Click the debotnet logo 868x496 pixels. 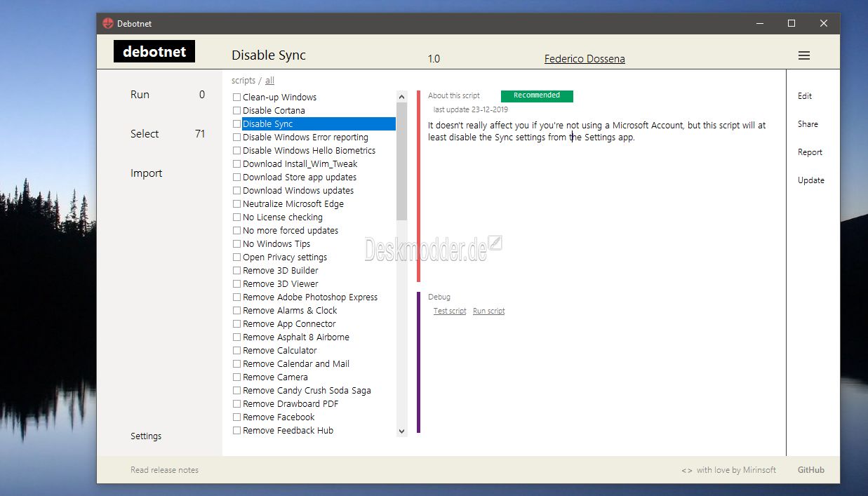coord(154,51)
